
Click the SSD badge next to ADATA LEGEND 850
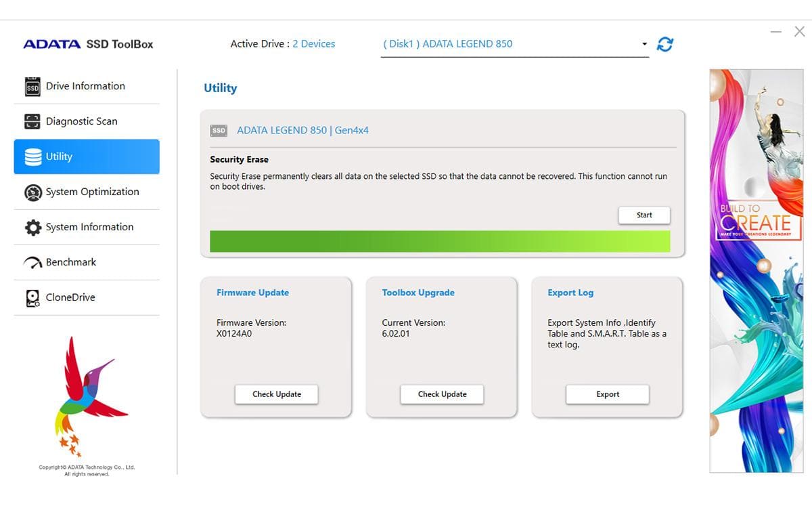[217, 130]
